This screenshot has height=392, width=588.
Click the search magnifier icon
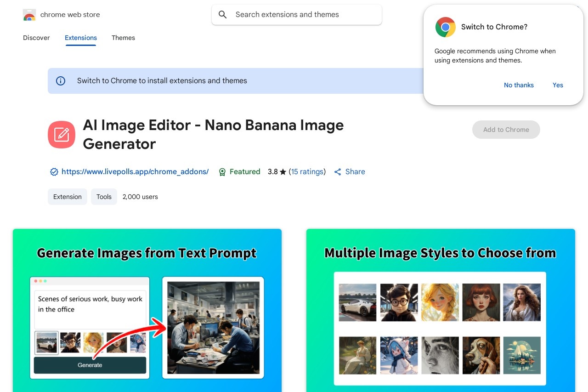(223, 15)
